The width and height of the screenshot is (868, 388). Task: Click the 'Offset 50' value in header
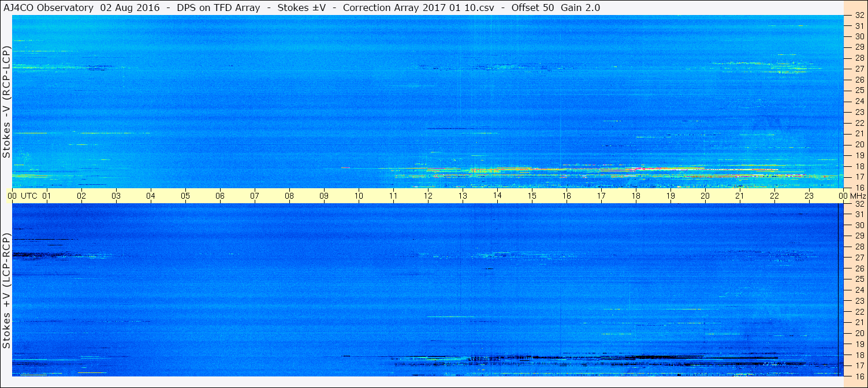tap(533, 8)
